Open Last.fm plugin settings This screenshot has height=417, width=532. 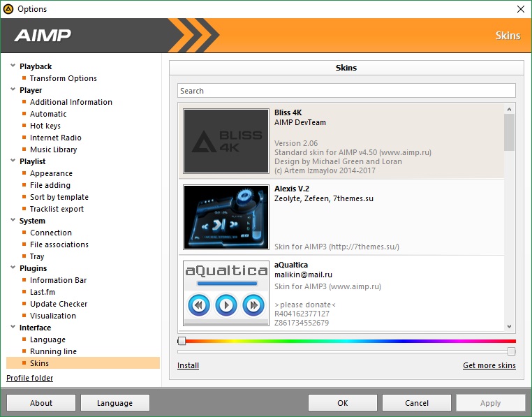click(43, 292)
